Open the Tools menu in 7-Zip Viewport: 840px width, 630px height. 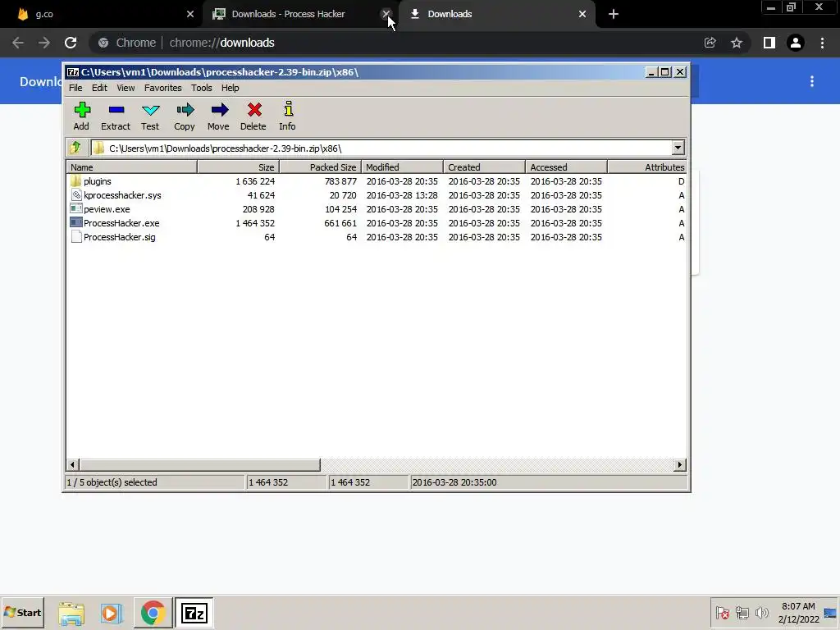(202, 88)
